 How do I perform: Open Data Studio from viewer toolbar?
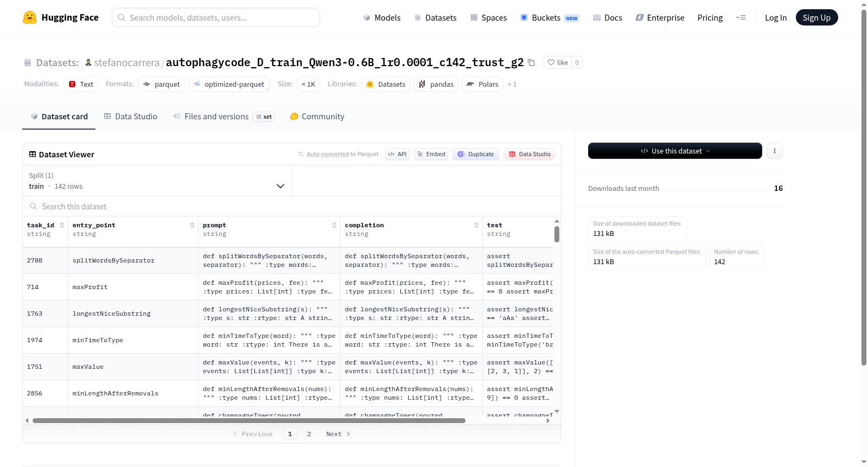tap(529, 154)
